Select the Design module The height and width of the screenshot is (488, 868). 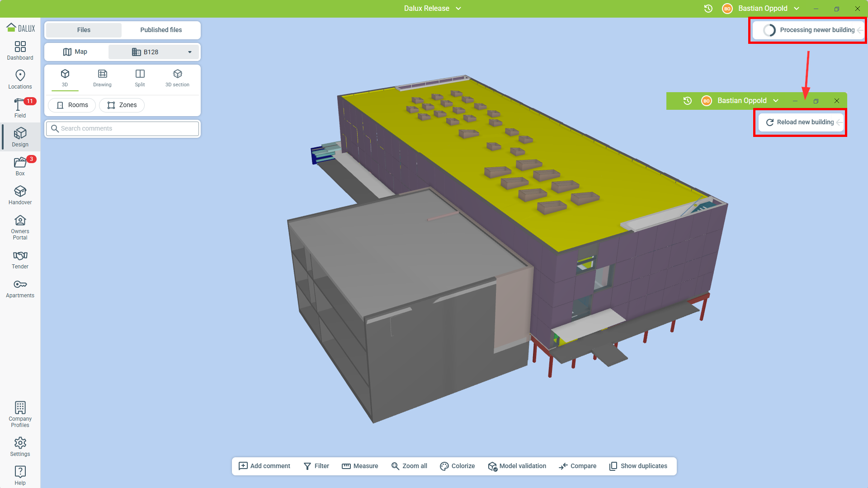pyautogui.click(x=20, y=137)
